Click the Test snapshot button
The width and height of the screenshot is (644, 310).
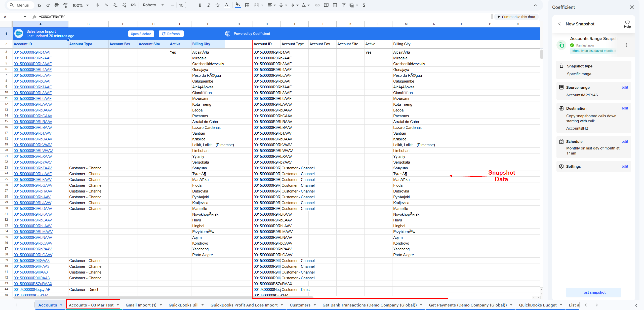click(x=593, y=292)
